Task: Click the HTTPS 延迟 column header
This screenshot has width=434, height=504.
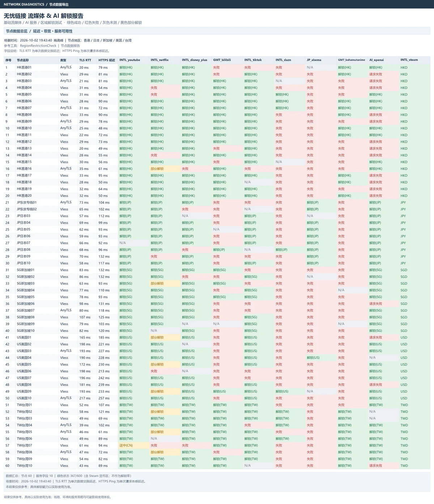Action: 107,60
